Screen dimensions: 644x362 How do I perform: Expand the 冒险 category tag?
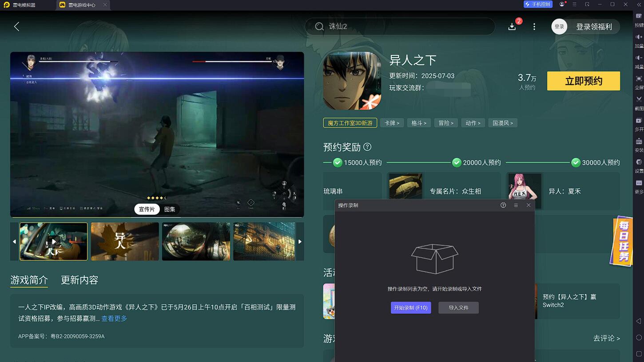(x=446, y=123)
